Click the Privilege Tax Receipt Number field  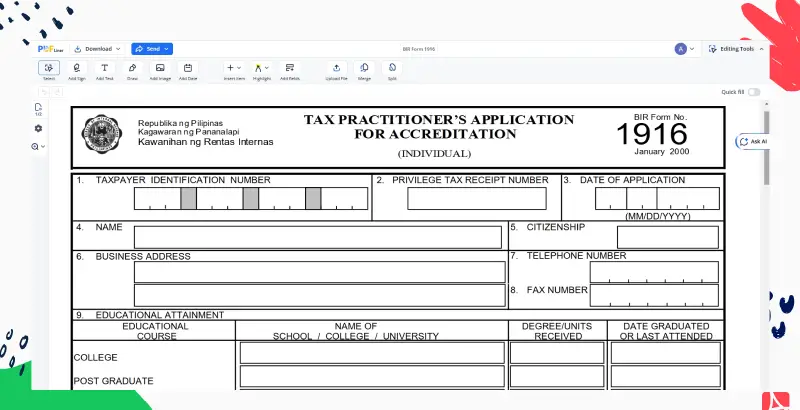click(477, 198)
